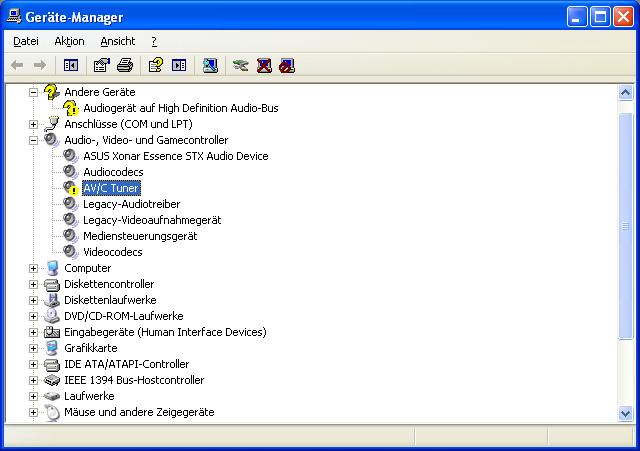Click the Properties toolbar icon
This screenshot has height=451, width=640.
(101, 65)
